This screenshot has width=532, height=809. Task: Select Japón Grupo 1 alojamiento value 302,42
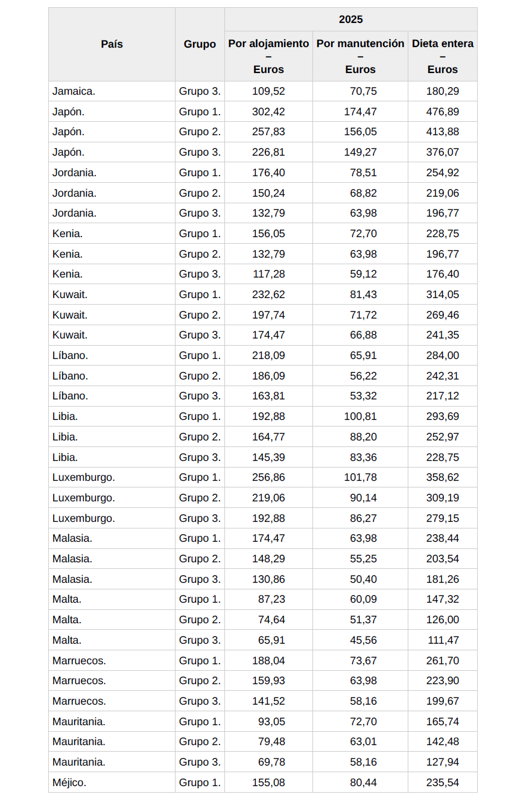point(268,112)
